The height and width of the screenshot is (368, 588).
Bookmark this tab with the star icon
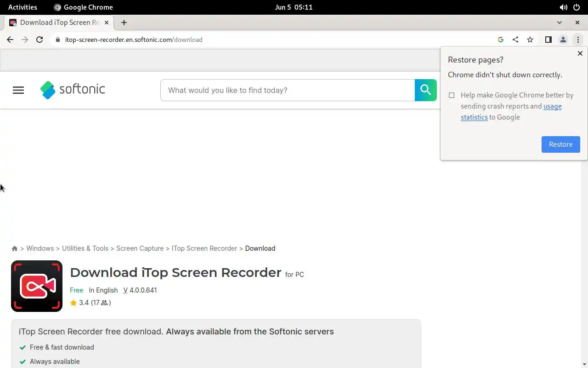[x=530, y=40]
